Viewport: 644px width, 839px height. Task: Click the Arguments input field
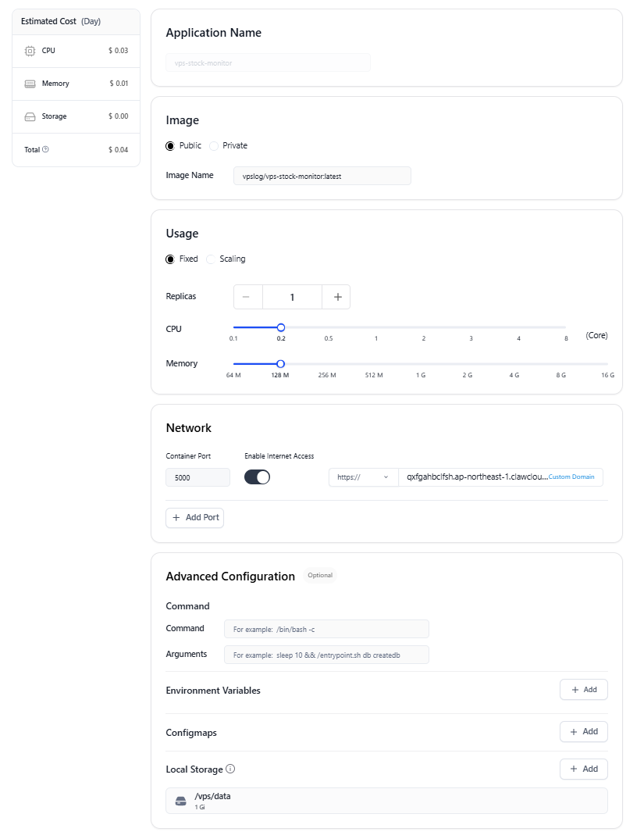click(326, 655)
